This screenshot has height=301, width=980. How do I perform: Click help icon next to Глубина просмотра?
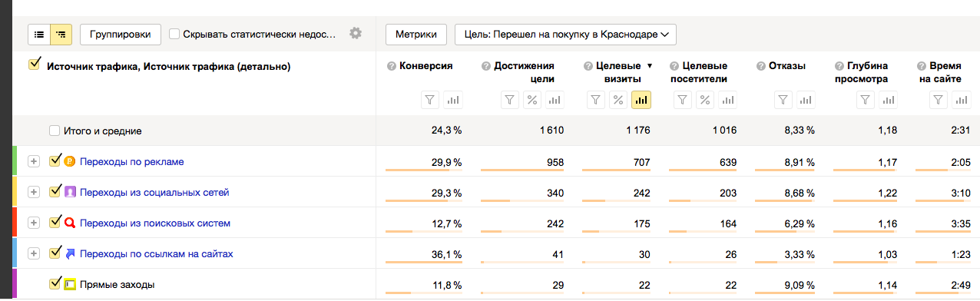pos(839,66)
